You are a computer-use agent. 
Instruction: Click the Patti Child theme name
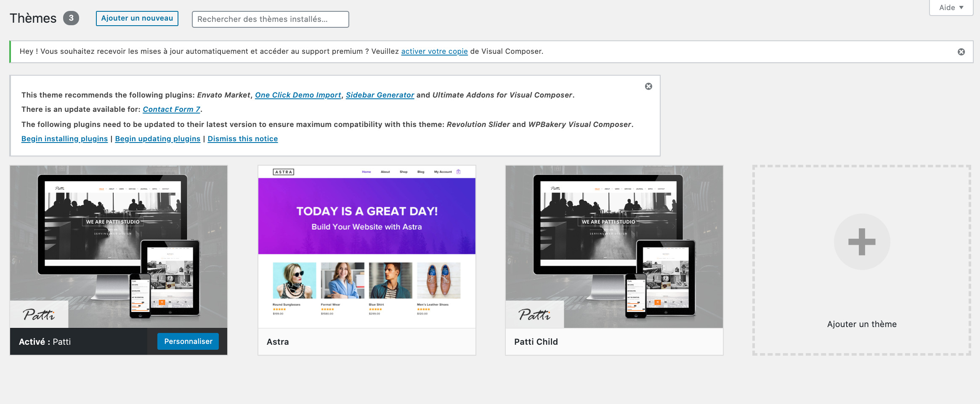536,342
